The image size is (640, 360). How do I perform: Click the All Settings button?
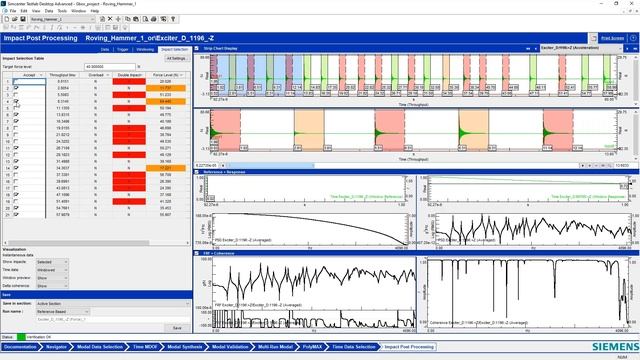[176, 59]
